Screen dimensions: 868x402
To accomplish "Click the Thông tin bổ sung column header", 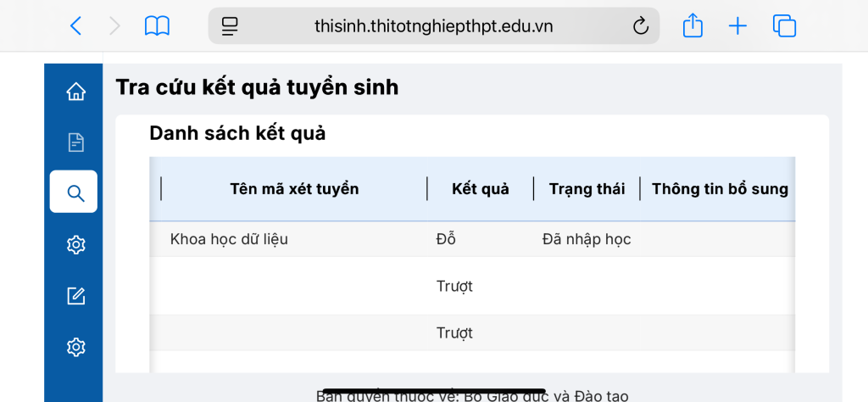I will click(720, 189).
